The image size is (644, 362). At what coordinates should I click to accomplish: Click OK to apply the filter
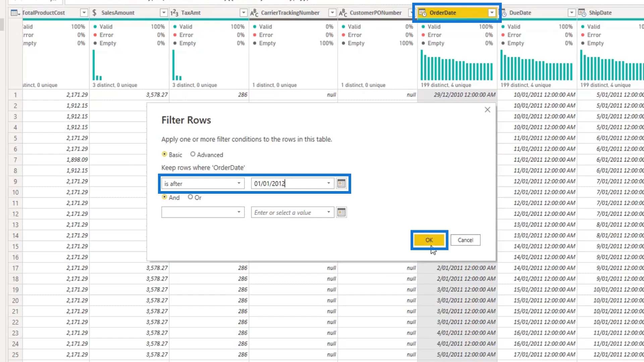429,240
